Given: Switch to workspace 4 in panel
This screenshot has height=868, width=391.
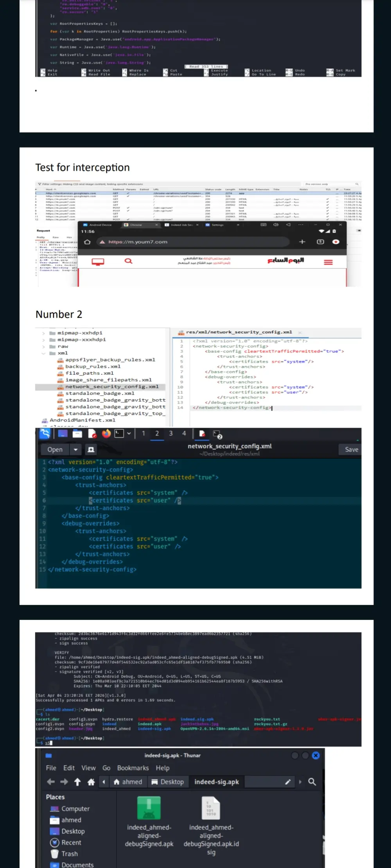Looking at the screenshot, I should point(184,433).
